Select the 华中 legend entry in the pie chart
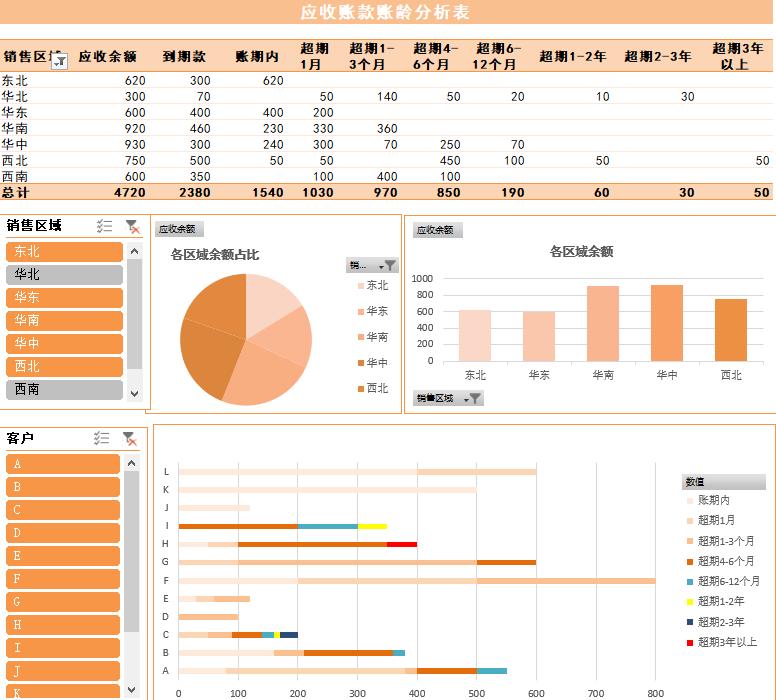This screenshot has width=776, height=700. (373, 363)
